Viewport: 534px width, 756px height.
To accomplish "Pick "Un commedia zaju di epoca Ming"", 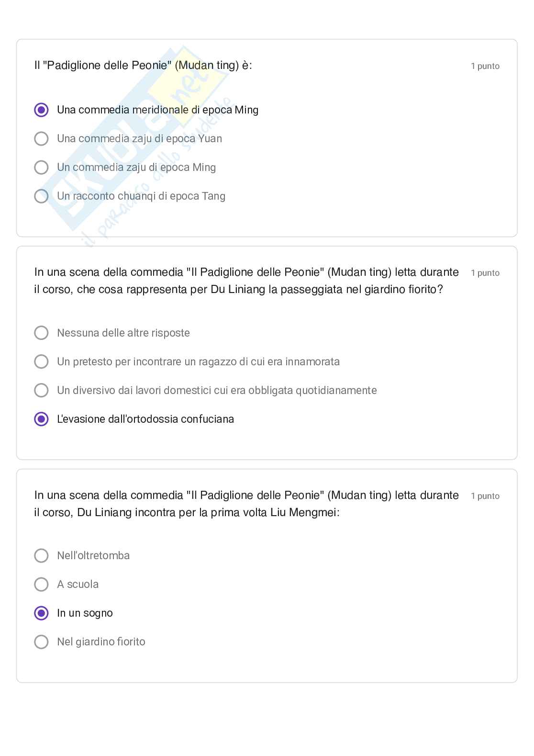I will (x=42, y=168).
